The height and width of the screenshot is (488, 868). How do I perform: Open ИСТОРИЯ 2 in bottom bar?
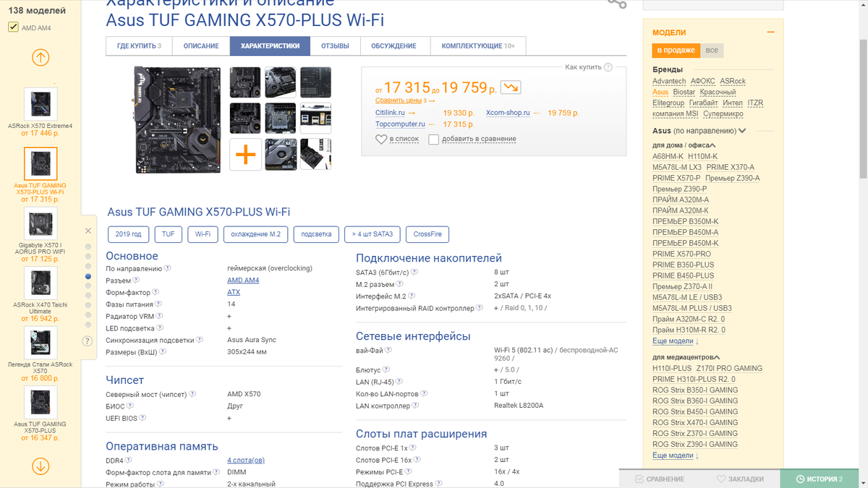pyautogui.click(x=820, y=479)
